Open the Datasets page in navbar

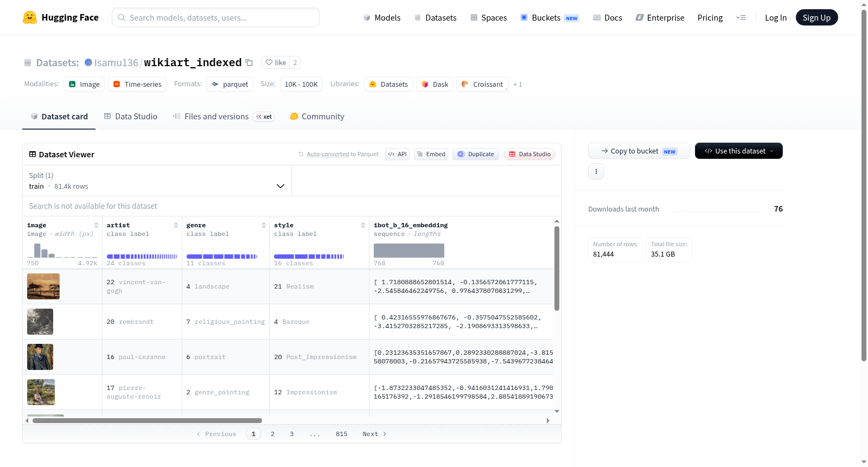pos(436,17)
